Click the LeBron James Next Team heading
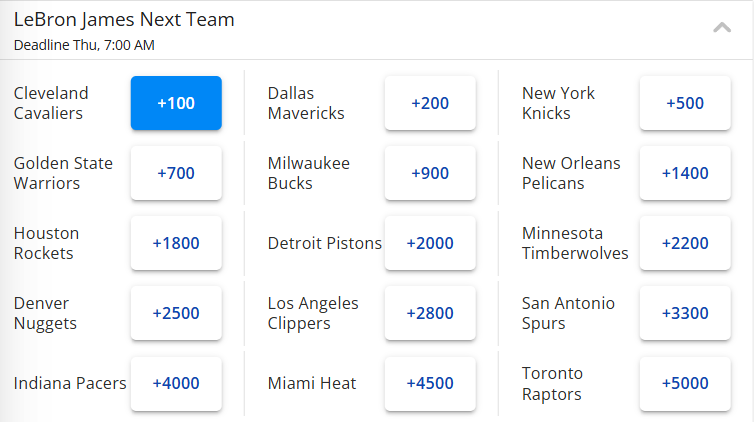The height and width of the screenshot is (422, 754). [124, 19]
